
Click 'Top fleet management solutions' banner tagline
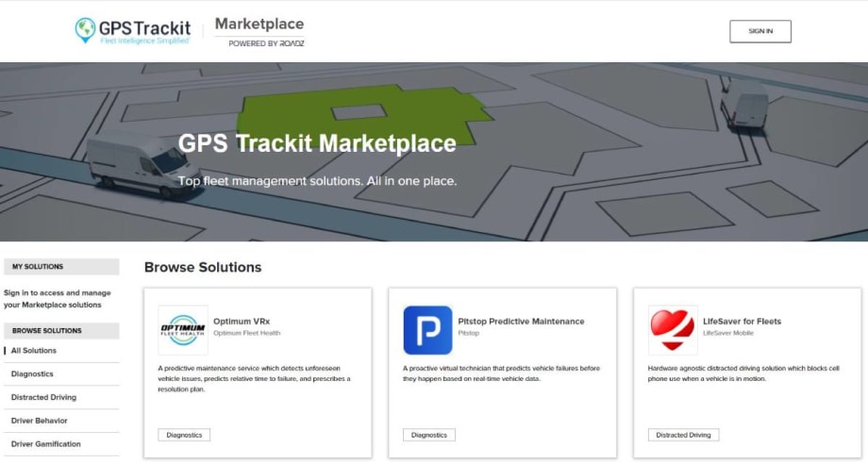(x=317, y=181)
